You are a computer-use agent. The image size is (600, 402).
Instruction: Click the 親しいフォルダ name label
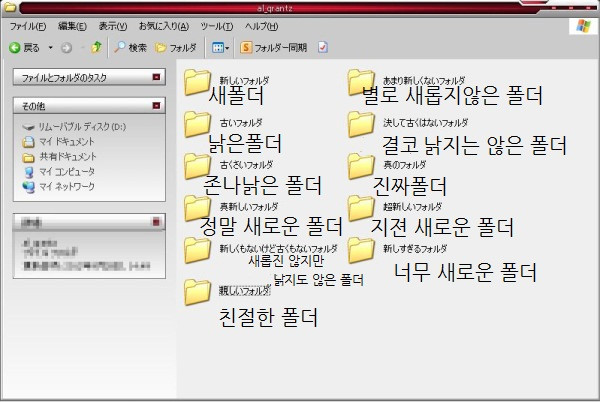point(245,291)
